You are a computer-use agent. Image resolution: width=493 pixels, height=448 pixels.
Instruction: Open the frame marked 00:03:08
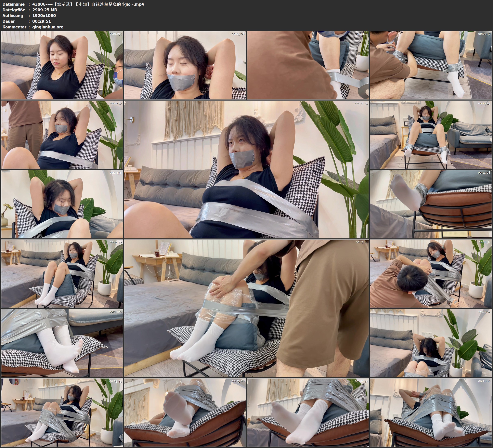click(x=185, y=65)
